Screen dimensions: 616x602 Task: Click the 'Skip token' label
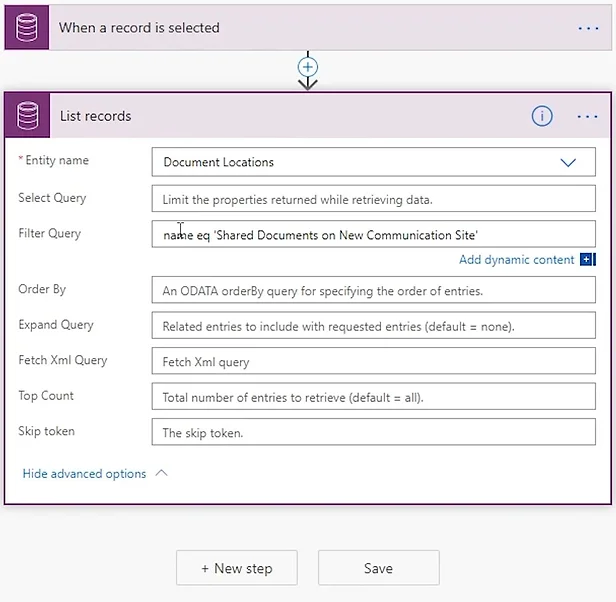point(46,431)
